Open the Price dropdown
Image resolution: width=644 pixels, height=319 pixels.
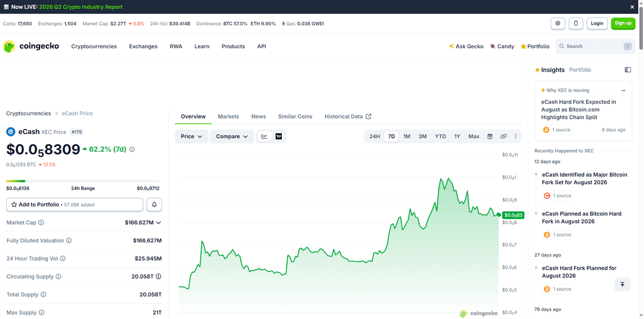click(192, 137)
